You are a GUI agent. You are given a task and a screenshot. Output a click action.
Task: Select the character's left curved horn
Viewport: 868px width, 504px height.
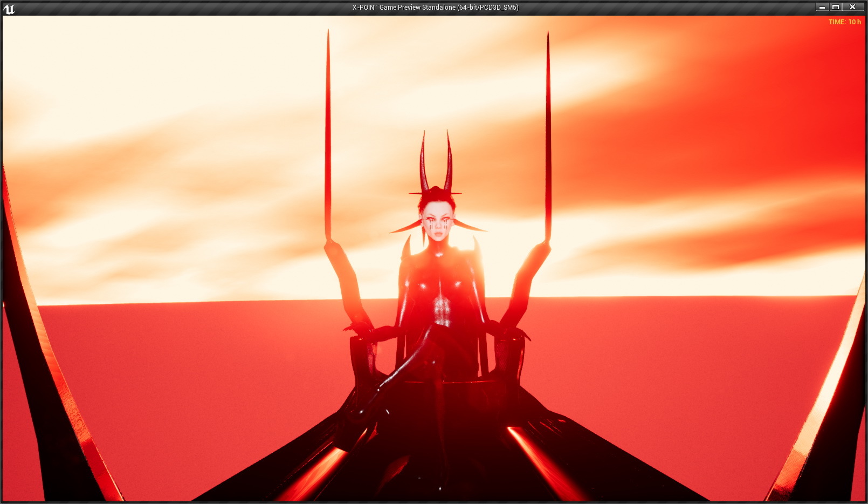[x=423, y=162]
